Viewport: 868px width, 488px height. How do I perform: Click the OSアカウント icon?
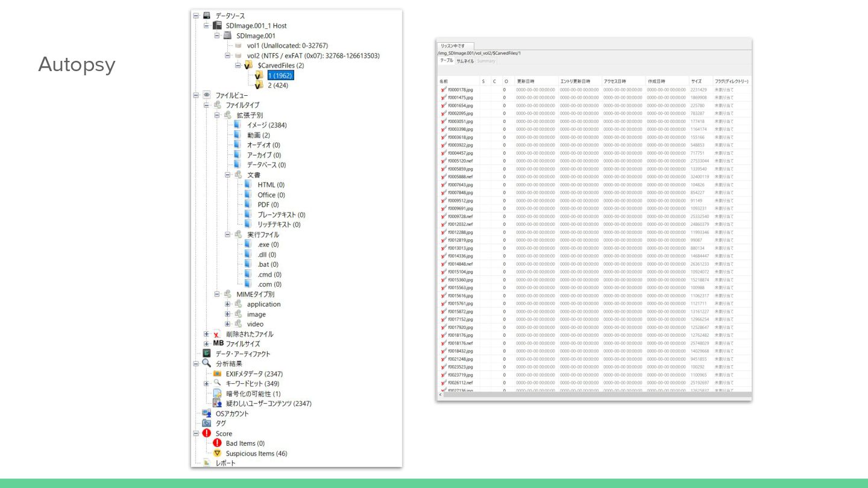(x=207, y=413)
